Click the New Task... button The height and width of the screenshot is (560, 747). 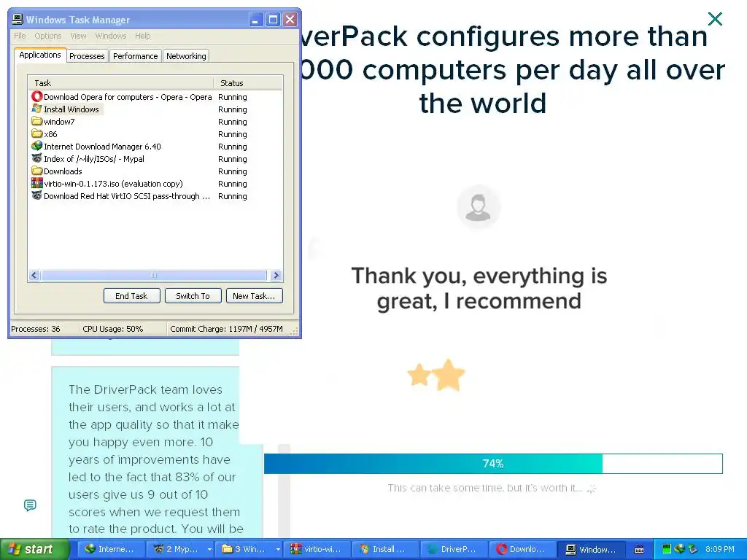254,296
